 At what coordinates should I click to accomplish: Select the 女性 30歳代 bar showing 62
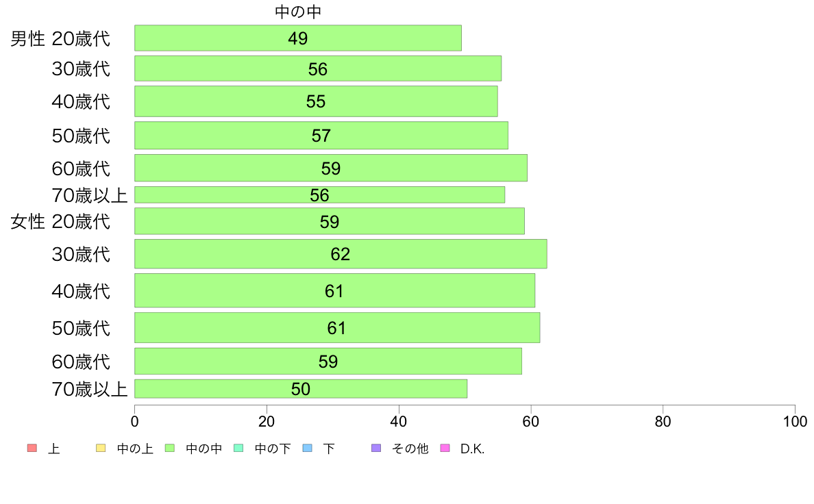click(341, 254)
